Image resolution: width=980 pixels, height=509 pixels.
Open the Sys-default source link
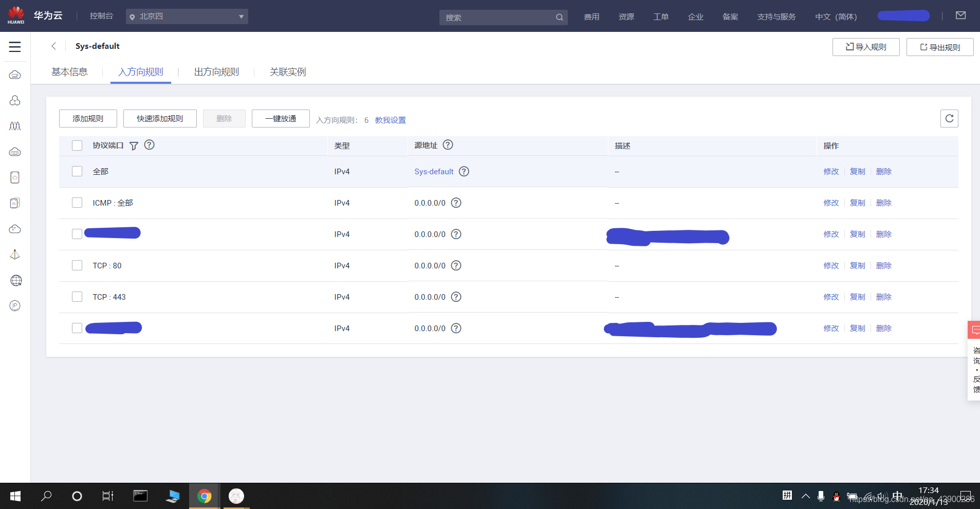(x=434, y=172)
